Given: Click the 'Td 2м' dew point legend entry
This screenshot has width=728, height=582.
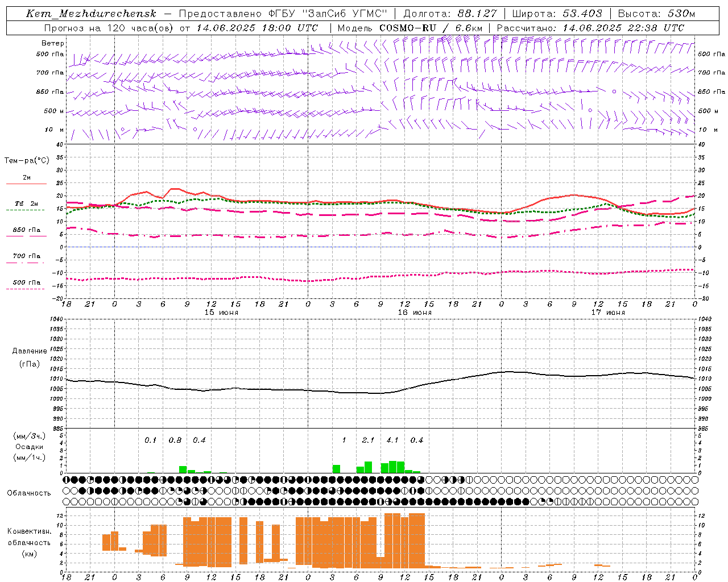Looking at the screenshot, I should click(27, 203).
